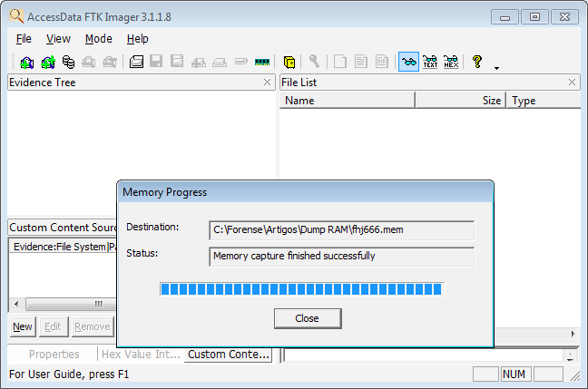Screen dimensions: 588x389
Task: Click the Memory Progress dialog title bar
Action: click(305, 192)
